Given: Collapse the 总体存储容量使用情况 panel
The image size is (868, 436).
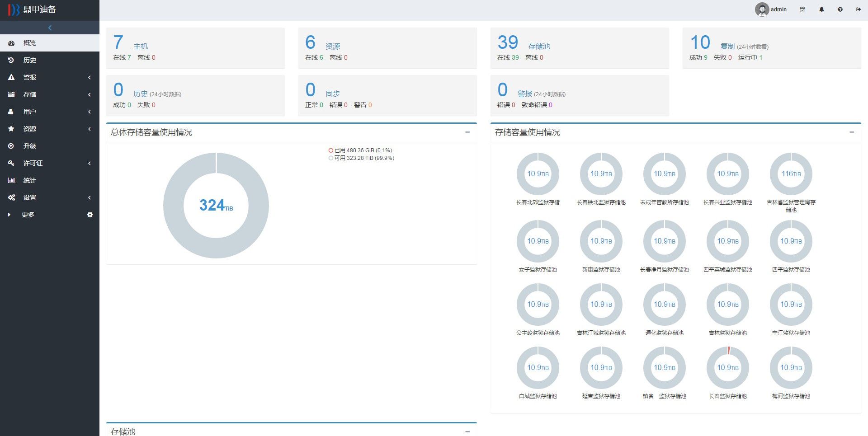Looking at the screenshot, I should point(467,132).
